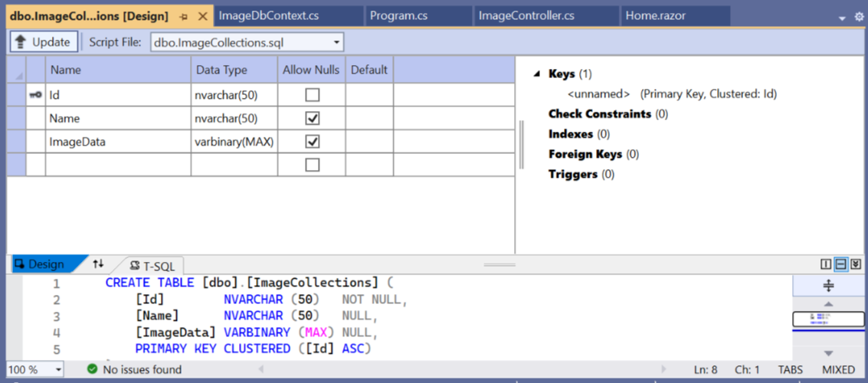Click the Default cell for Id row
The height and width of the screenshot is (383, 868).
[370, 95]
